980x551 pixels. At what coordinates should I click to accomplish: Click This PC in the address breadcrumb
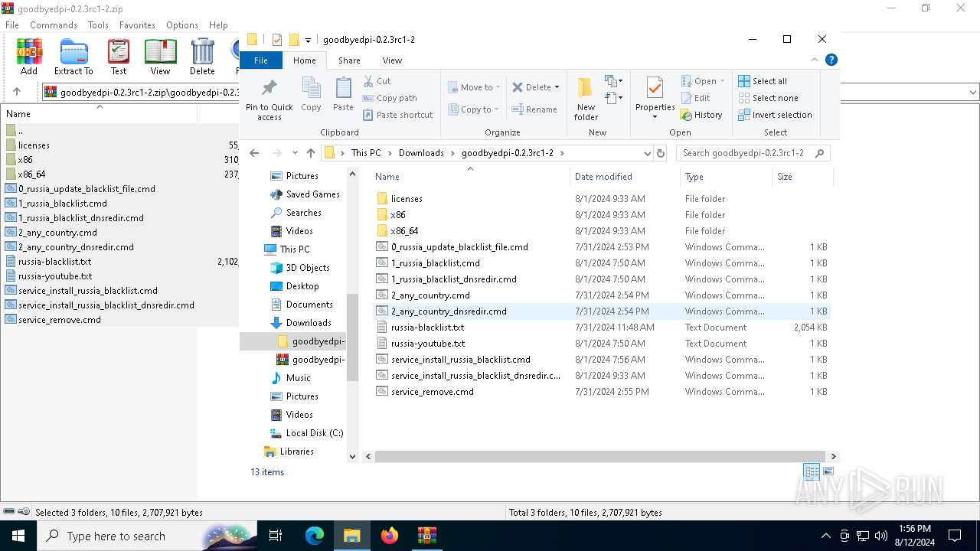pyautogui.click(x=366, y=153)
